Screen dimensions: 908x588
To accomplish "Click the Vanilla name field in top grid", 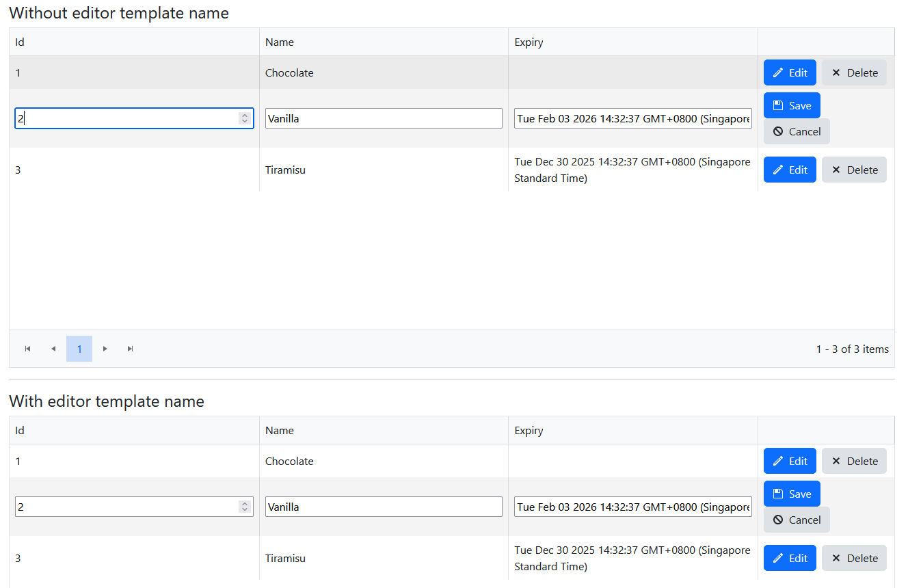I will point(384,118).
